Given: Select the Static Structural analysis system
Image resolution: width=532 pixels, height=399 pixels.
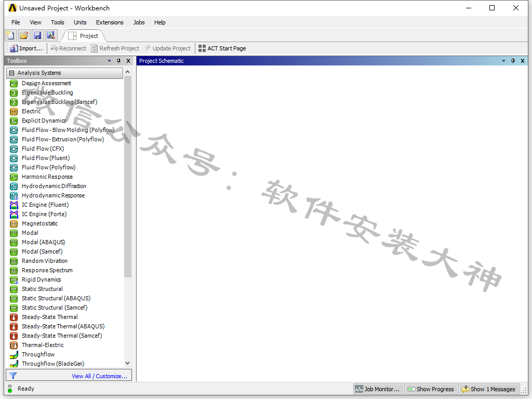Looking at the screenshot, I should 42,289.
